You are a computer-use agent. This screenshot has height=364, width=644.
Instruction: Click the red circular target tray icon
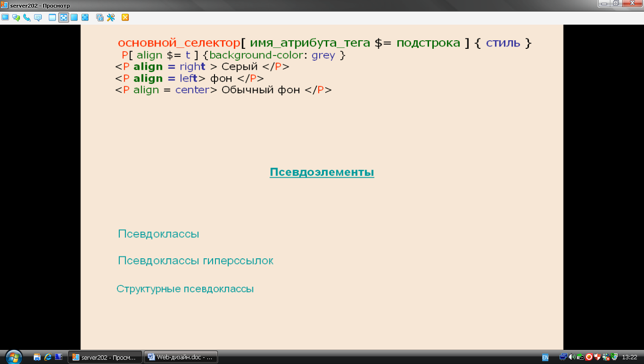tap(589, 357)
